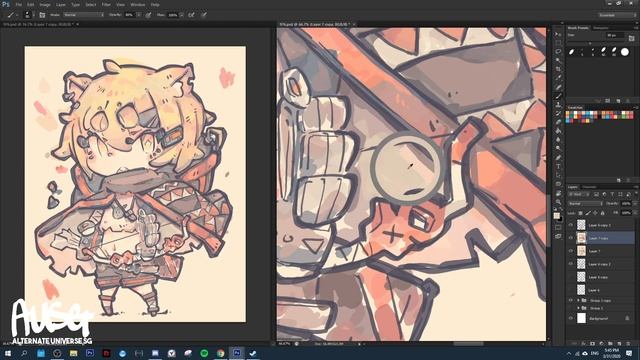Select the Brush tool in toolbar
This screenshot has width=640, height=360.
558,96
